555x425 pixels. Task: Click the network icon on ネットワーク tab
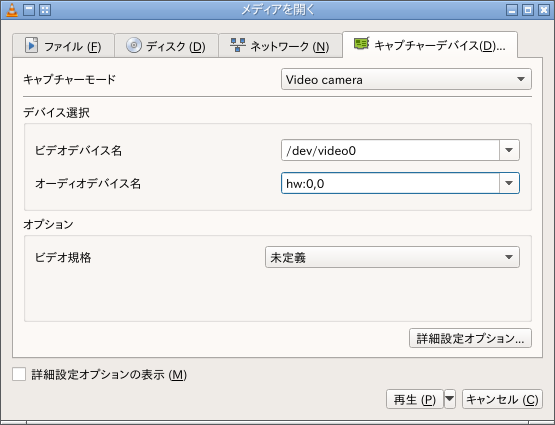pyautogui.click(x=238, y=45)
